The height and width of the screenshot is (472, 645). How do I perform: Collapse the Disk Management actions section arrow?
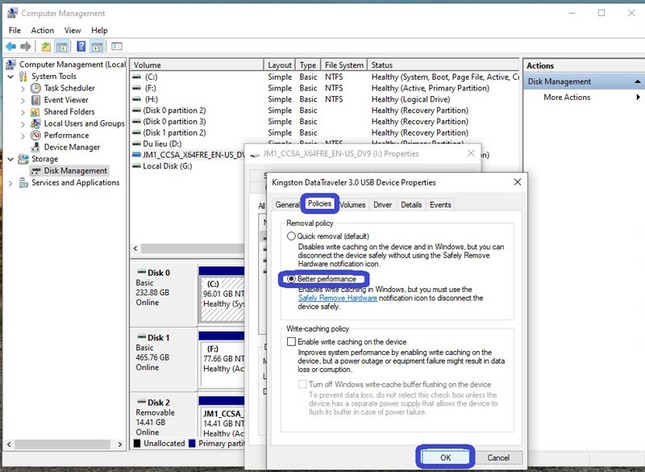(x=638, y=81)
